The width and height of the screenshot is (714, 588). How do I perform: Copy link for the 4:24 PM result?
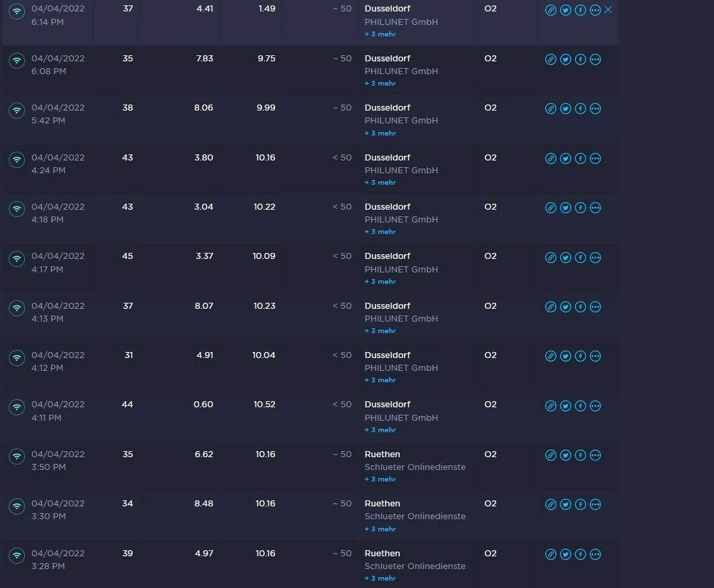coord(551,158)
